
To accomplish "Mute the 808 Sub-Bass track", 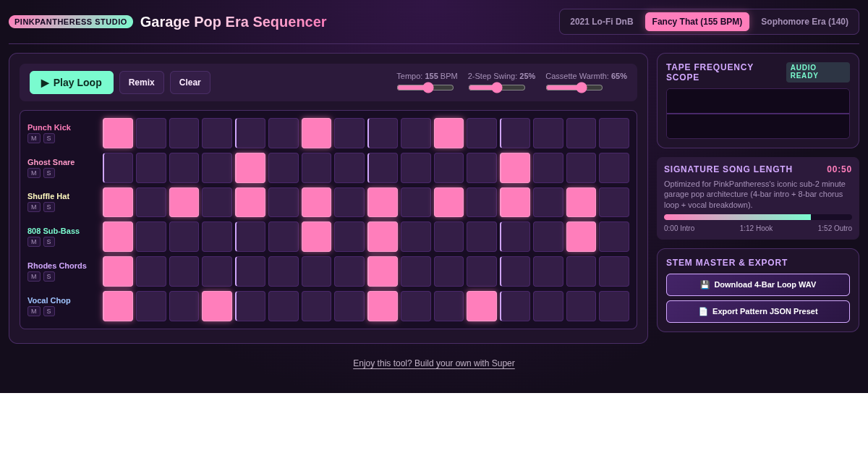I will click(x=34, y=242).
